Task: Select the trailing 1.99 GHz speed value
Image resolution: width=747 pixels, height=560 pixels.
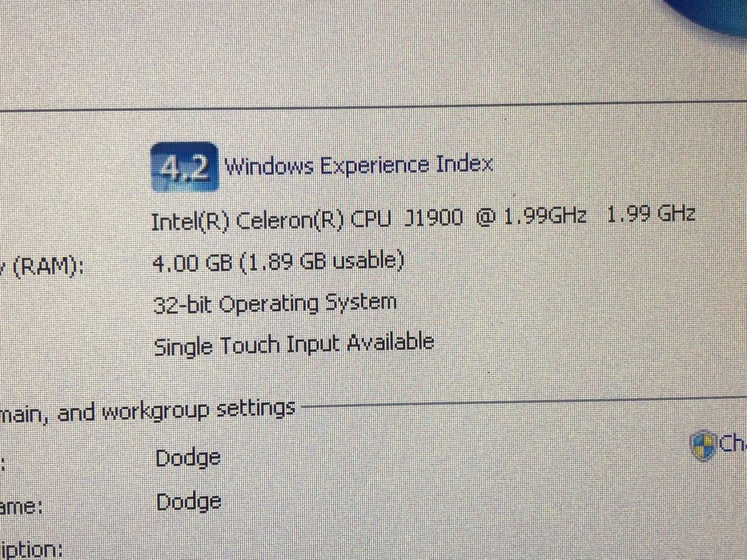Action: (651, 214)
